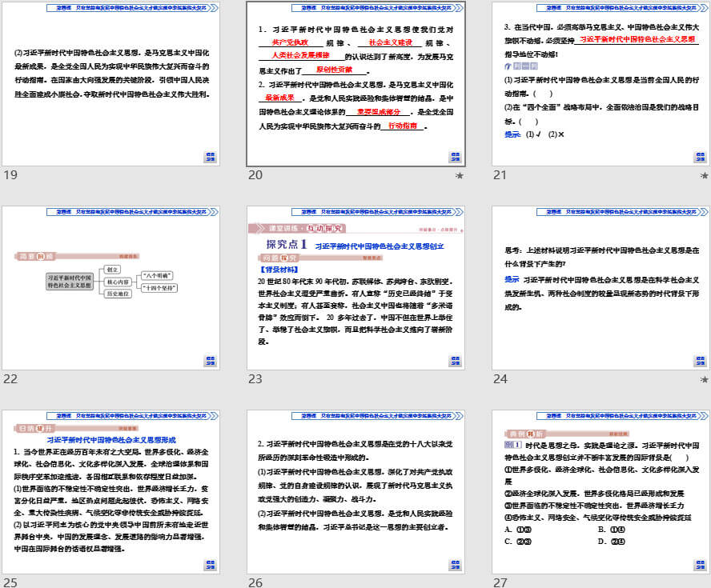Viewport: 711px width, 588px height.
Task: Select the slide 26 thumbnail
Action: tap(356, 491)
